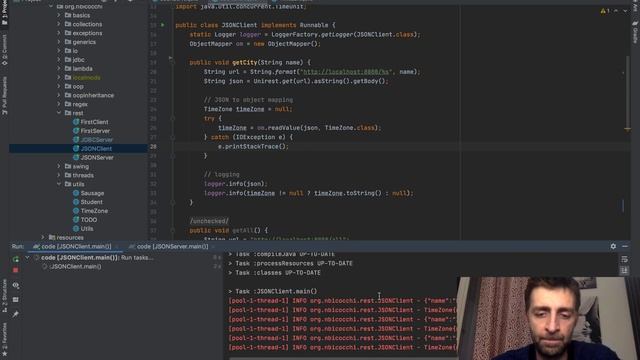Expand the collections package
640x360 pixels.
[59, 24]
